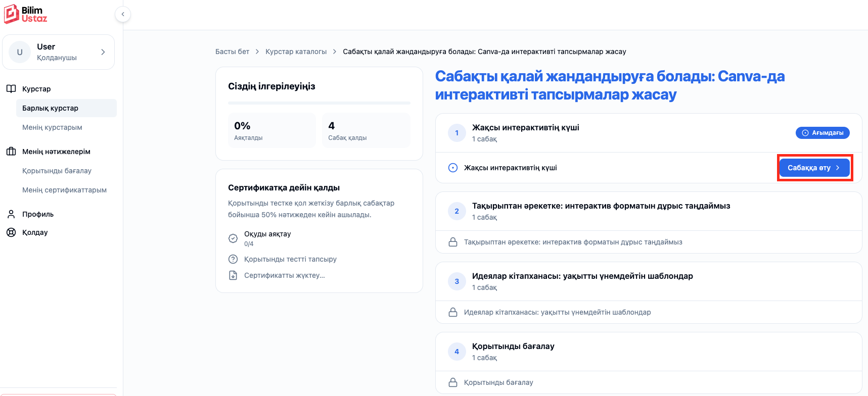Viewport: 868px width, 396px height.
Task: Open the Профиль page
Action: click(38, 214)
